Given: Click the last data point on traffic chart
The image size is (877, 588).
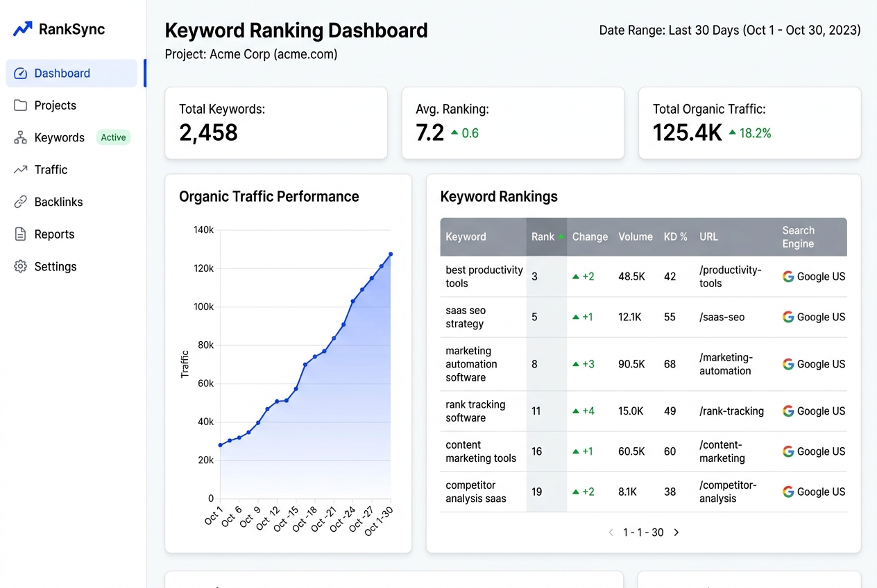Looking at the screenshot, I should coord(391,254).
